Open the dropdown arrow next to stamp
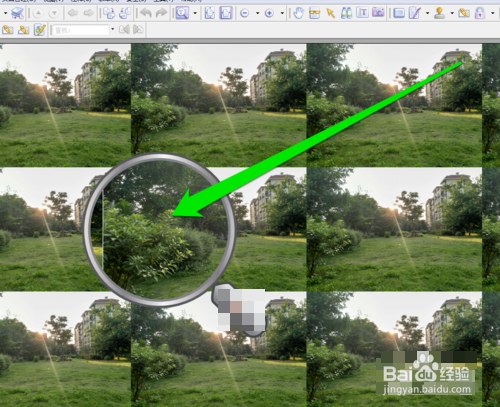Image resolution: width=500 pixels, height=407 pixels. [452, 13]
